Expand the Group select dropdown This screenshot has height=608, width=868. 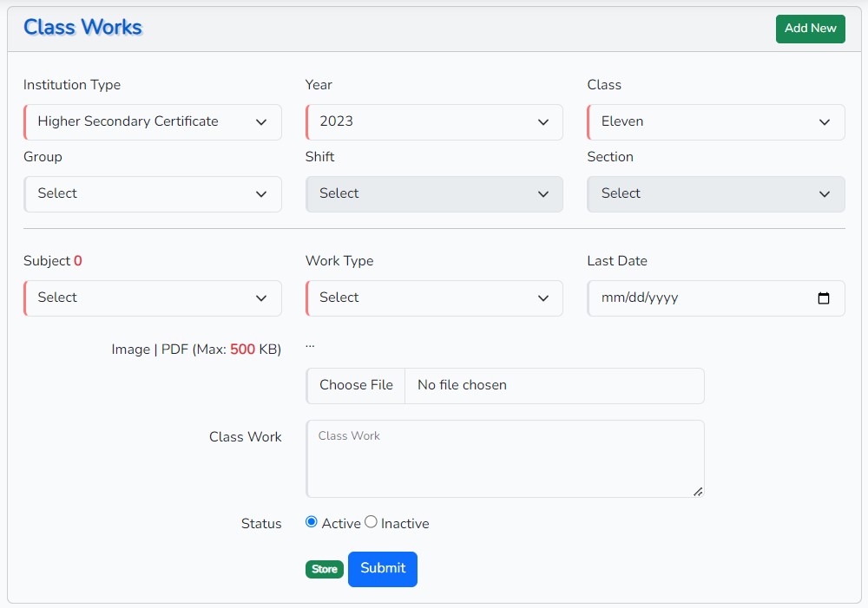(x=153, y=194)
